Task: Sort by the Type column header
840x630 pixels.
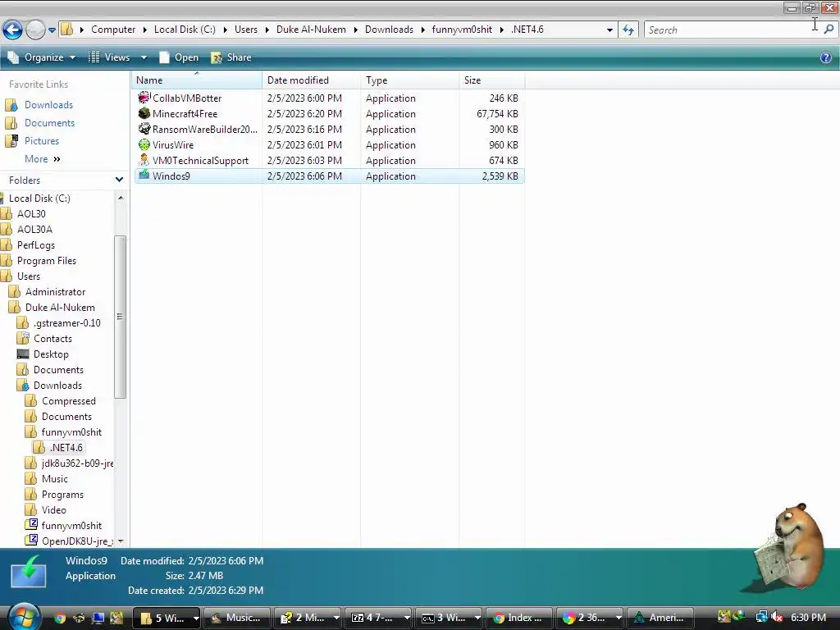Action: coord(410,80)
